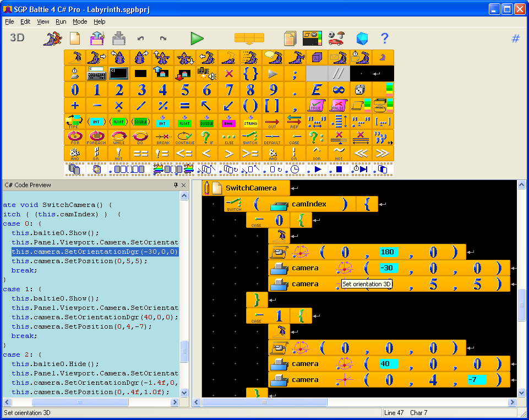Insert the plus operator

coord(74,106)
